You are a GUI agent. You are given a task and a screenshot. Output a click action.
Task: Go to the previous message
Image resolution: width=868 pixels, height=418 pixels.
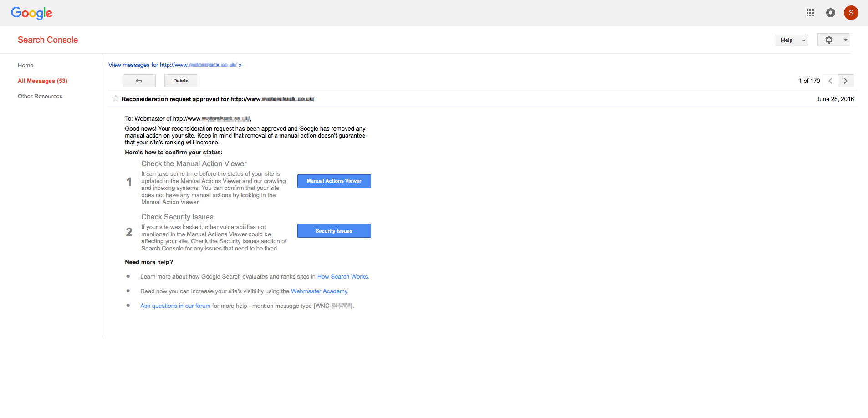pos(830,81)
